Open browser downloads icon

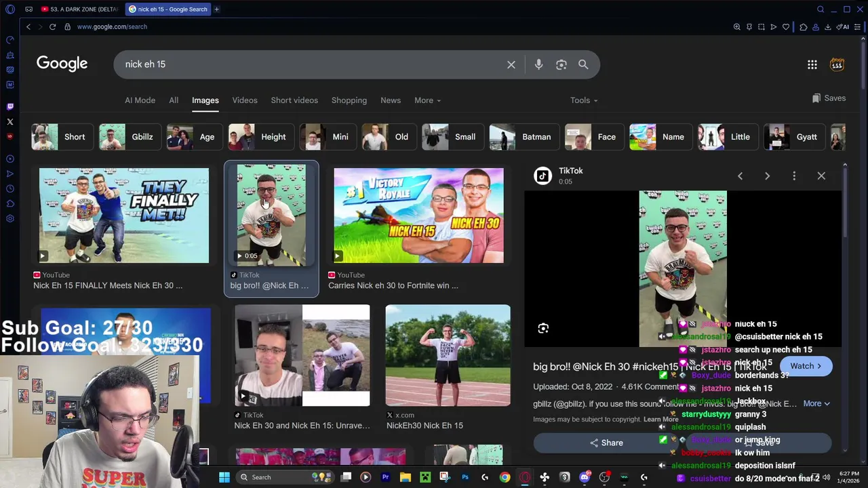(x=828, y=26)
